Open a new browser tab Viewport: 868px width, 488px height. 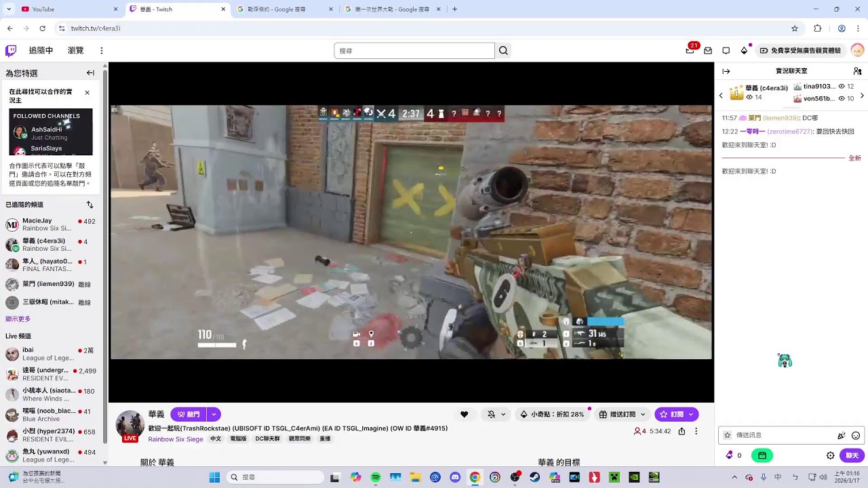pyautogui.click(x=454, y=9)
